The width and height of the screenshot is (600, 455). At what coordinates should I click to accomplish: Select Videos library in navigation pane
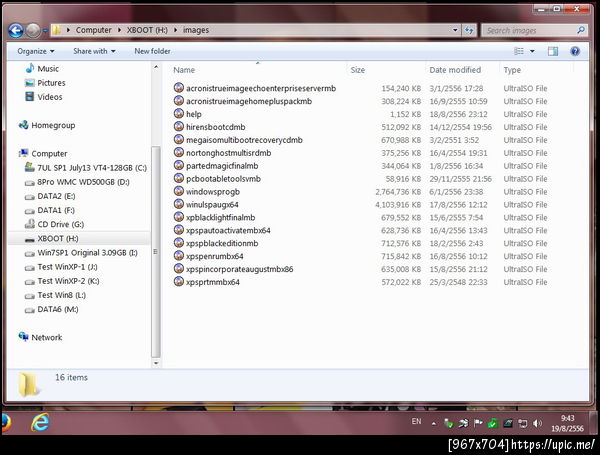[44, 97]
